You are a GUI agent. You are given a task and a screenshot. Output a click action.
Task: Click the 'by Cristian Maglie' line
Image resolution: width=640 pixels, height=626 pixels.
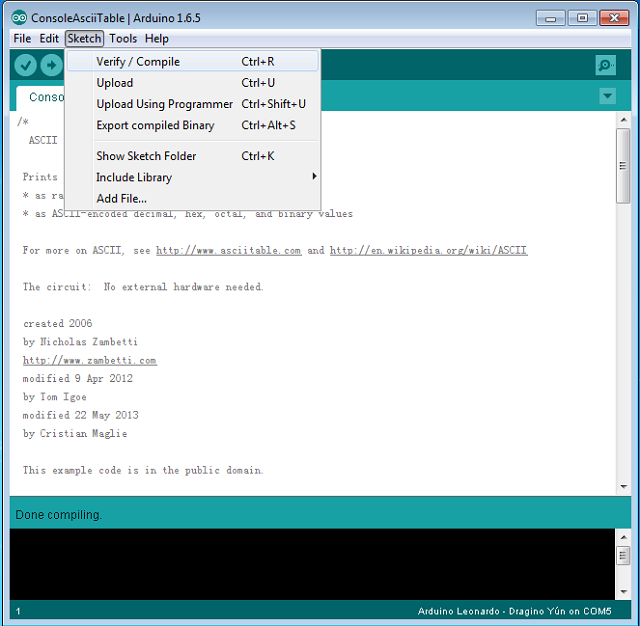click(x=75, y=434)
